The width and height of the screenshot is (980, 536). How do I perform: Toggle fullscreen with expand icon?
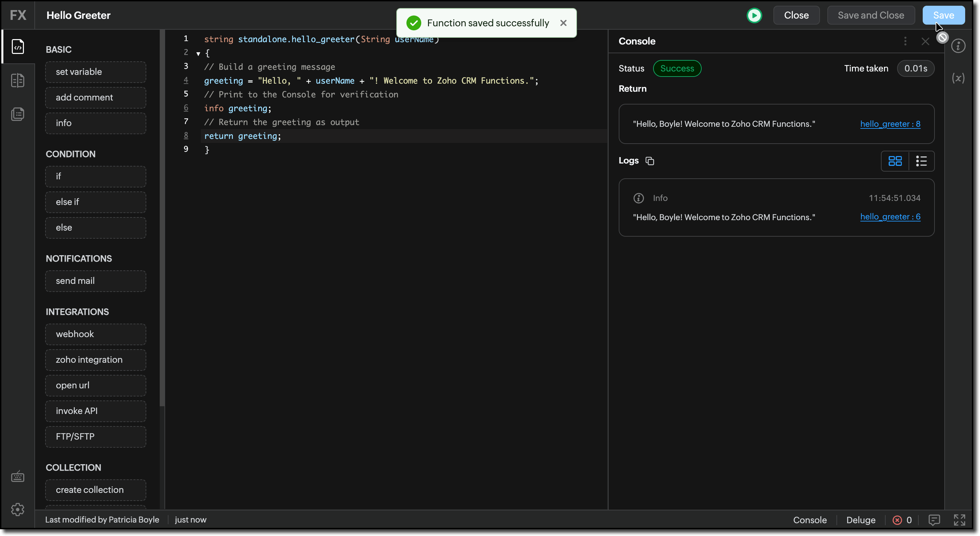pyautogui.click(x=959, y=520)
